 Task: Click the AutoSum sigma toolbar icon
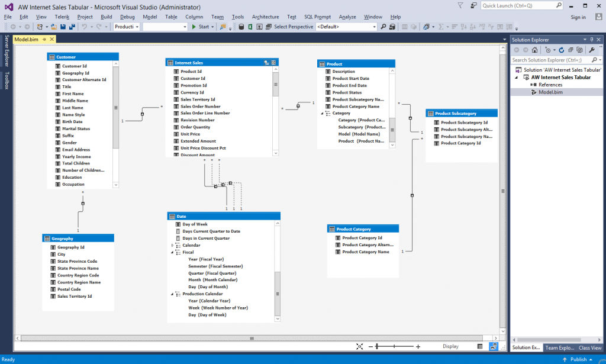point(441,27)
